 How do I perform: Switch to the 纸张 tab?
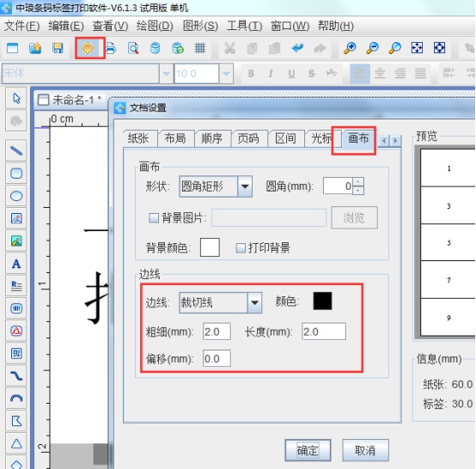(x=138, y=138)
